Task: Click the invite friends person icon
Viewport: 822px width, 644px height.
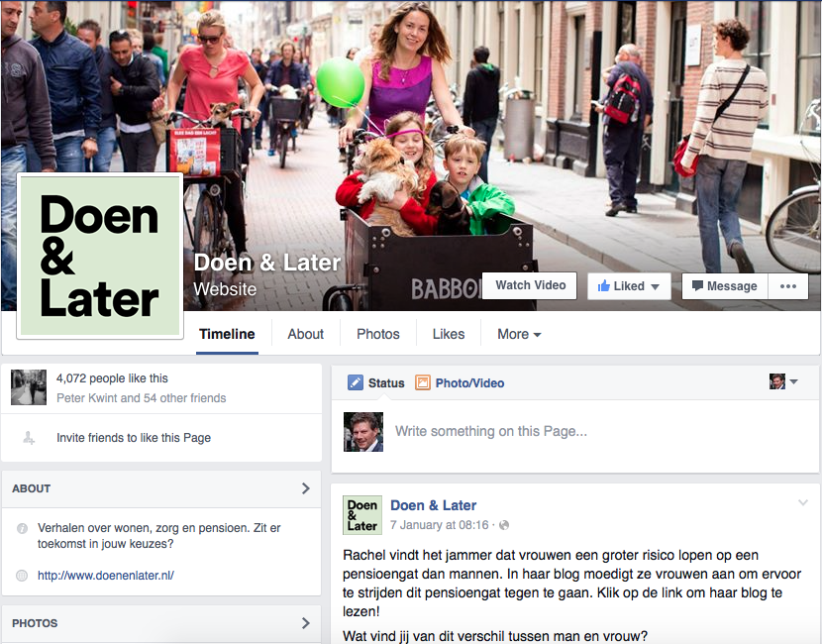Action: coord(29,438)
